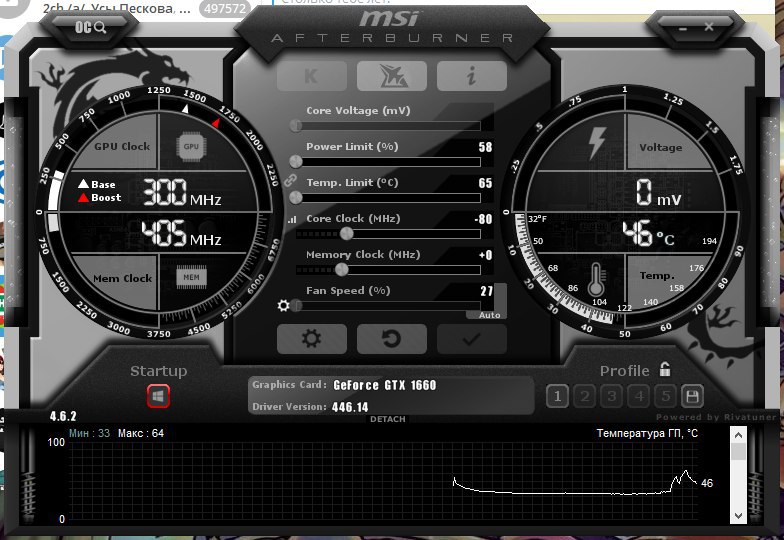
Task: Select profile slot 1
Action: click(x=557, y=396)
